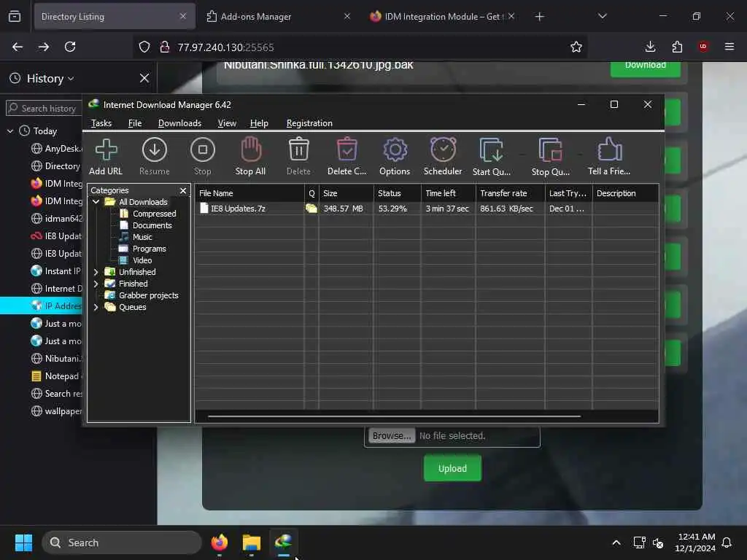Screen dimensions: 747x560
Task: Click the top green Download button
Action: tap(645, 68)
